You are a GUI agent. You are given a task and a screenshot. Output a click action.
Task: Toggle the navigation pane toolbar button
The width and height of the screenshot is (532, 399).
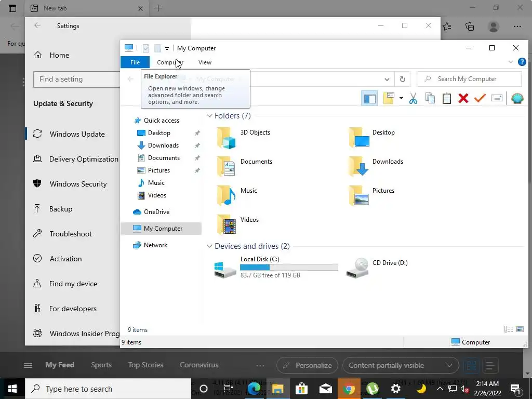coord(369,98)
